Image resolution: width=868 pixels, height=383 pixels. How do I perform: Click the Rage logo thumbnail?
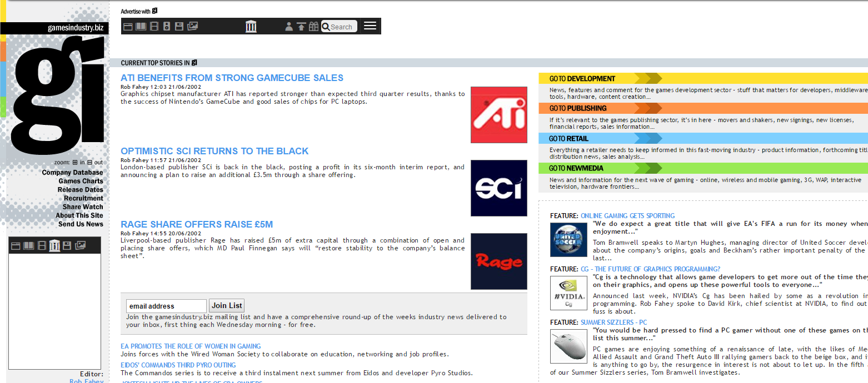[499, 261]
